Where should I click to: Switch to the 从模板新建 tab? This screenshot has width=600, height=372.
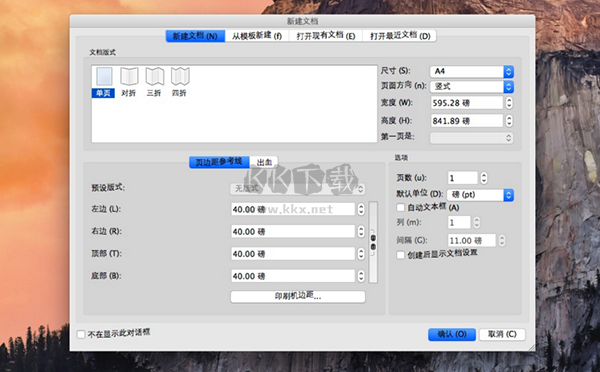[x=256, y=36]
